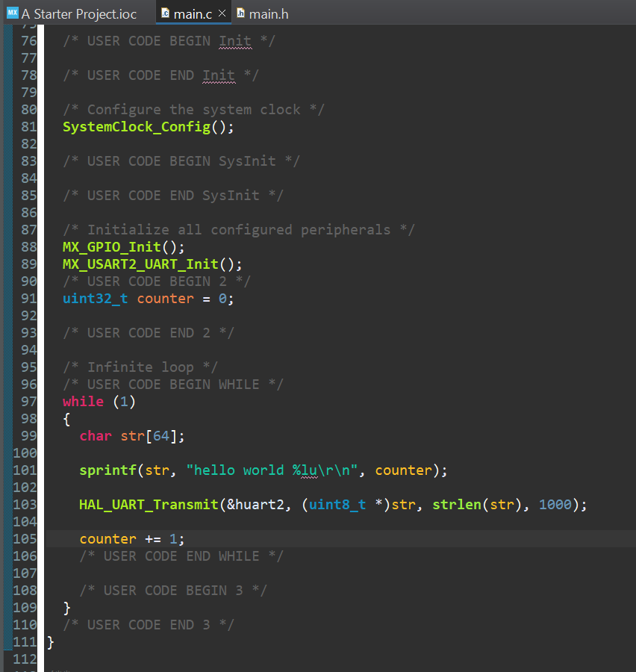The height and width of the screenshot is (672, 636).
Task: Close the main.c editor tab
Action: [x=222, y=13]
